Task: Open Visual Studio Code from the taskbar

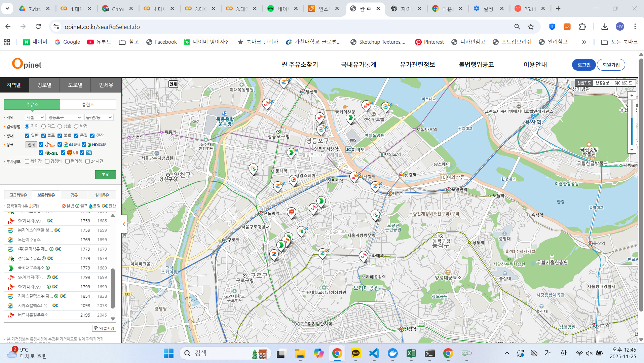Action: (374, 353)
